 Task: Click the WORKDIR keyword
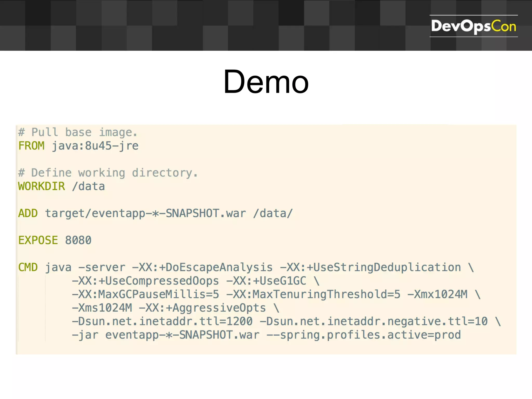click(42, 186)
